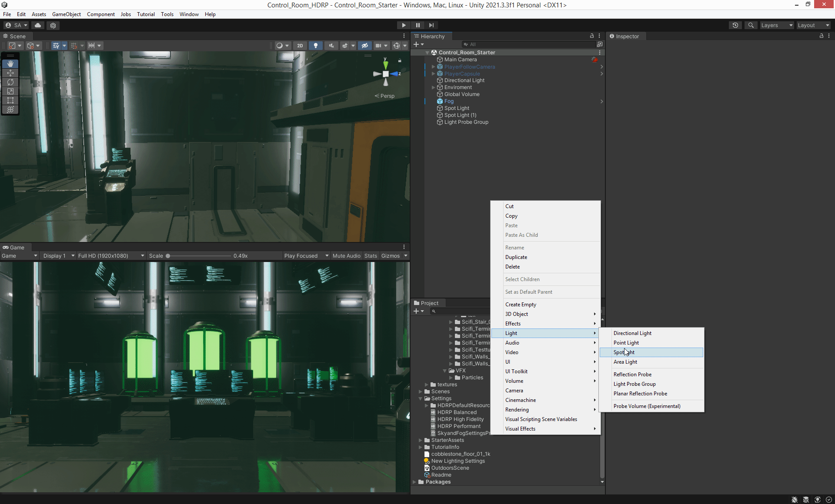This screenshot has width=835, height=504.
Task: Select the Rect transform tool
Action: (10, 100)
